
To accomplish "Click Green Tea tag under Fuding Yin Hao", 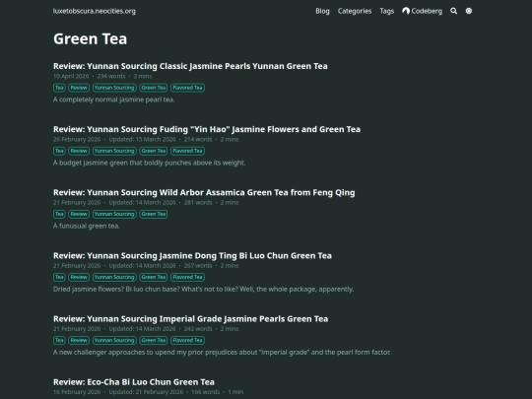I will point(154,151).
